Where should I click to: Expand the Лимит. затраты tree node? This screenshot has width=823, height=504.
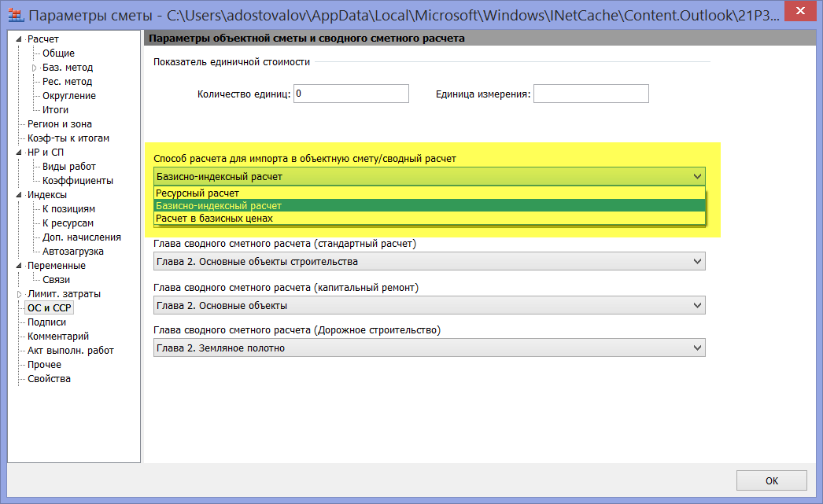[20, 294]
